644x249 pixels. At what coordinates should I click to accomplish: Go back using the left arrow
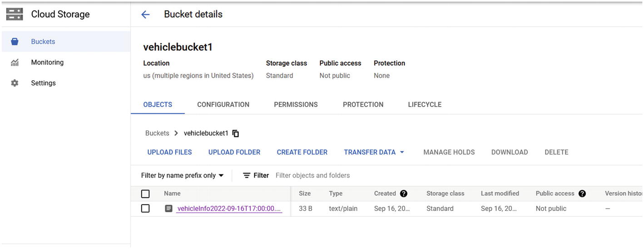145,15
